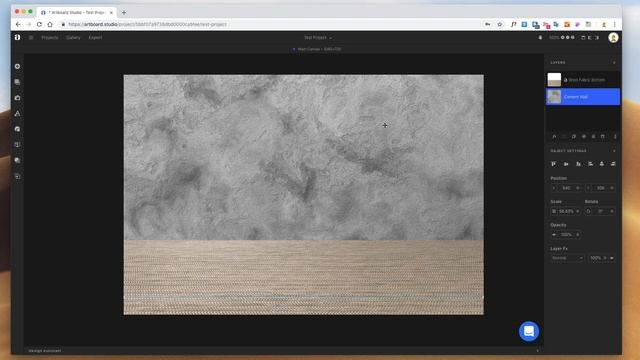Open a new Chrome tab
640x360 pixels.
124,13
